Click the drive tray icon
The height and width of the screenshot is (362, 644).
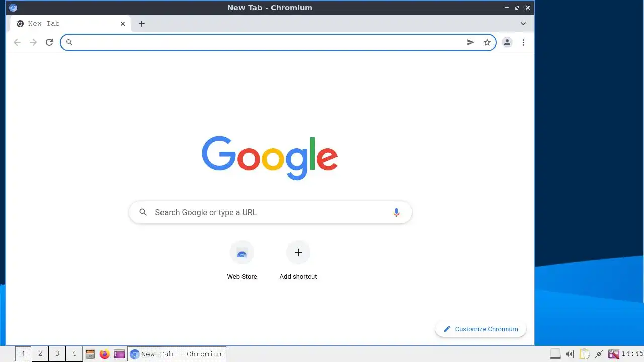pyautogui.click(x=555, y=354)
